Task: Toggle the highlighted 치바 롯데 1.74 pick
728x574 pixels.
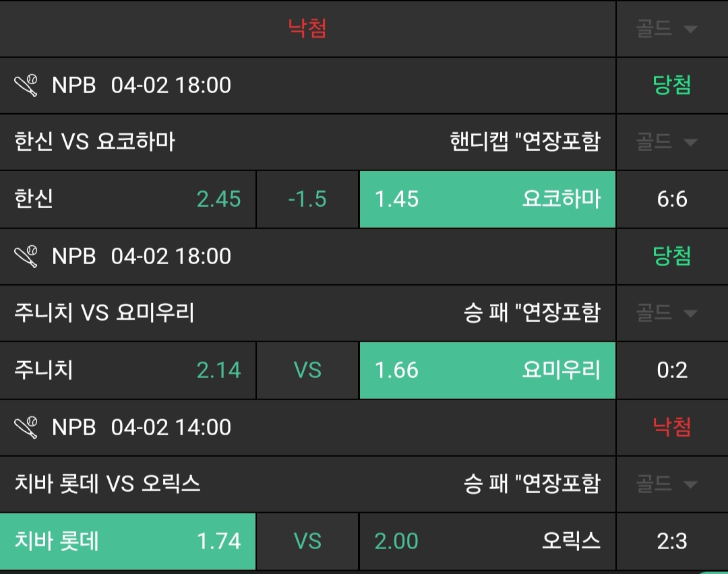Action: pos(128,542)
